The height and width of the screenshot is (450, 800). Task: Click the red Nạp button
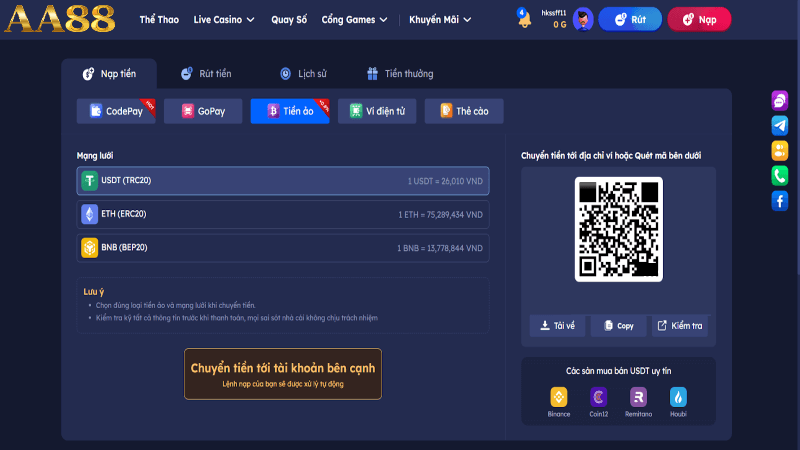click(x=699, y=19)
